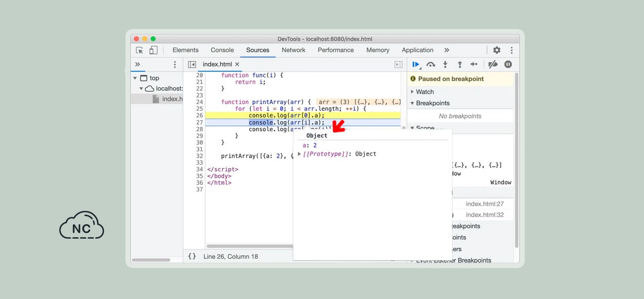Screen dimensions: 644x299
Task: Click the 'function func(i) {' code line
Action: pos(252,75)
